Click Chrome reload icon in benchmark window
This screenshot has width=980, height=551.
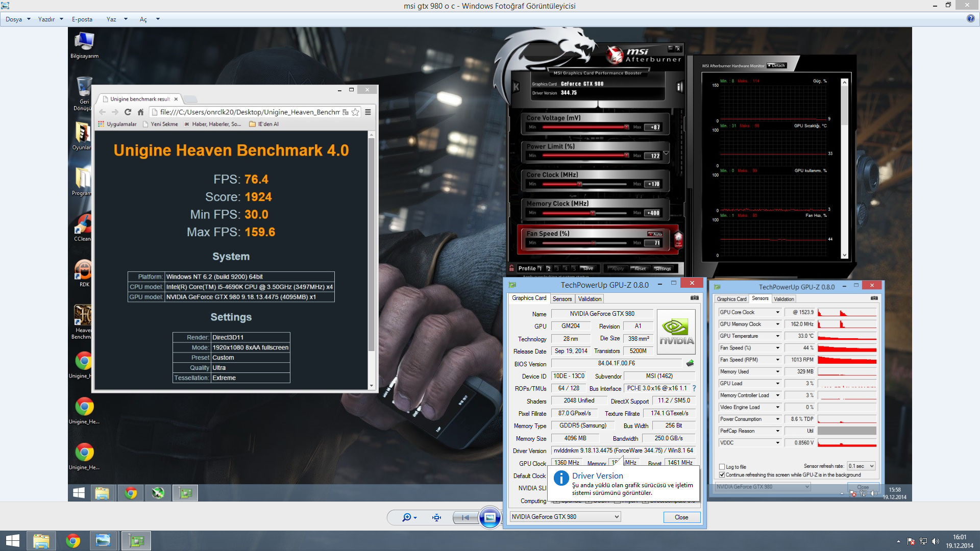point(128,112)
